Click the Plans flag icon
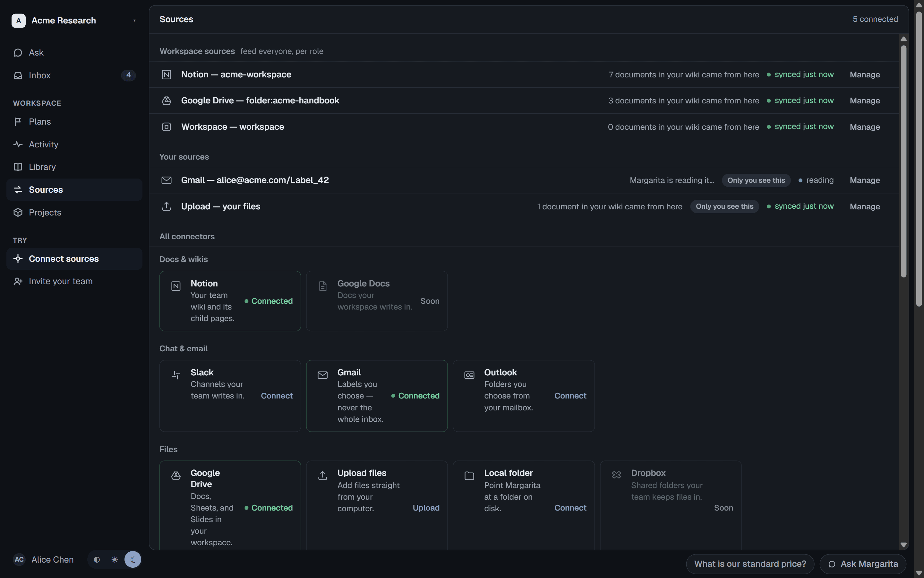The width and height of the screenshot is (924, 578). (x=18, y=122)
